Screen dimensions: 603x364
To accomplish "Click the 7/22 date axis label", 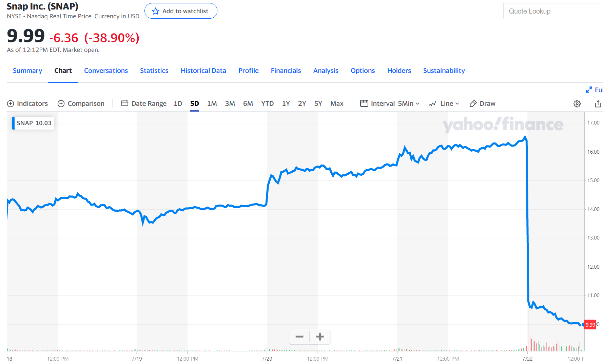I will (527, 359).
